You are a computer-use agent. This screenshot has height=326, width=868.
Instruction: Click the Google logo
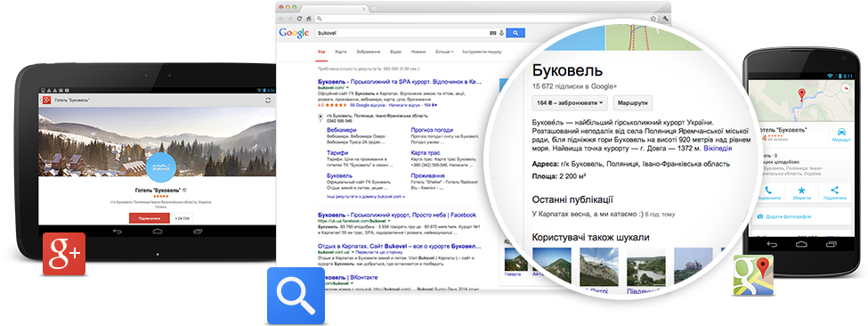tap(294, 33)
